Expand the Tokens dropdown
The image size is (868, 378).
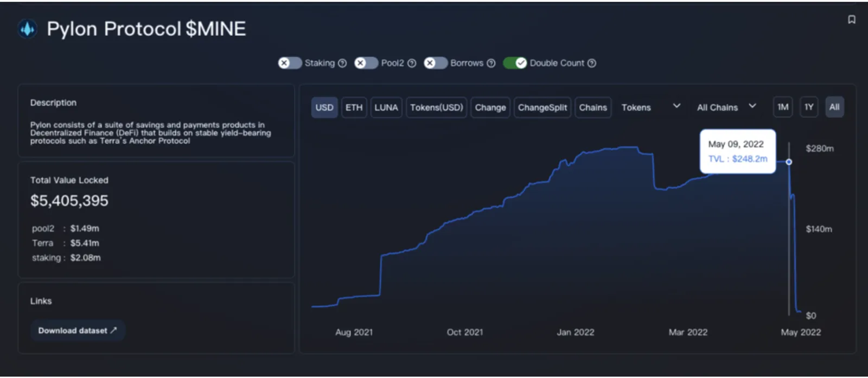(651, 107)
